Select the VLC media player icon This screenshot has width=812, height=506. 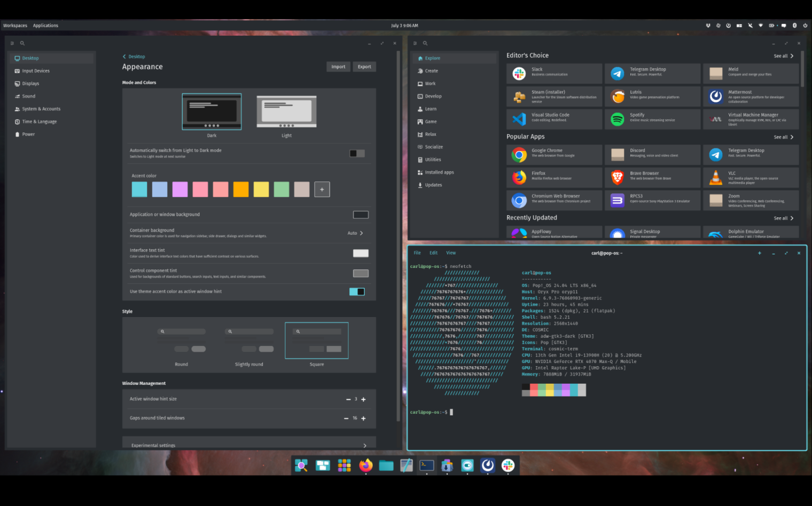click(x=715, y=178)
